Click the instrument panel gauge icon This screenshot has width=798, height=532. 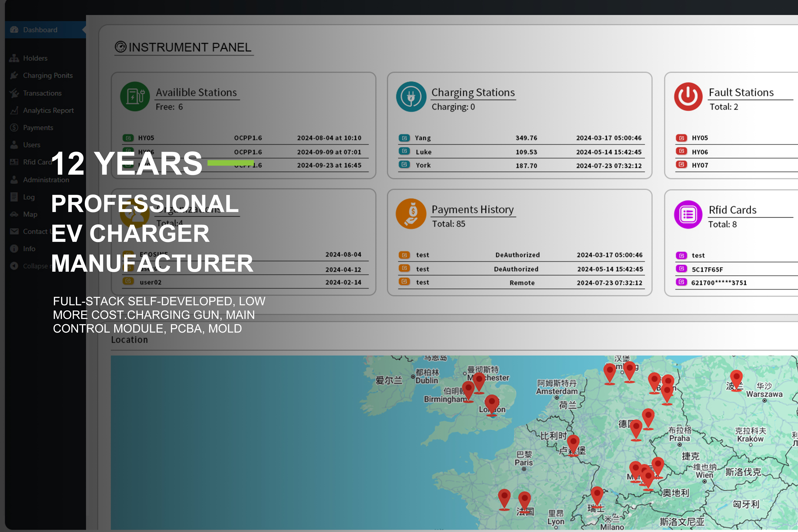coord(120,47)
